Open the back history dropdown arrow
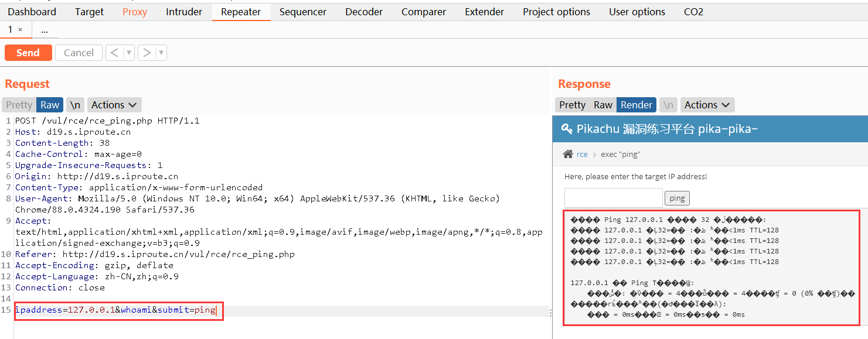This screenshot has height=339, width=868. pos(129,53)
